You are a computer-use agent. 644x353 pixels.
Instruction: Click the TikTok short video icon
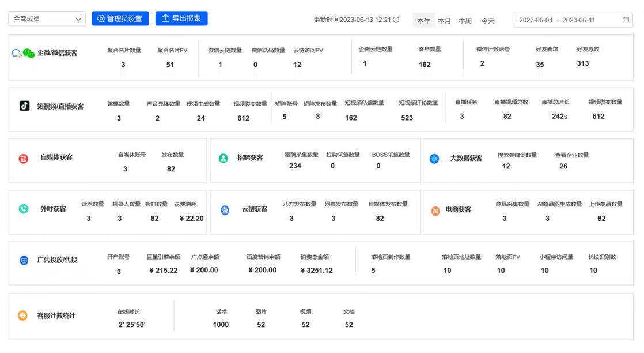(x=24, y=106)
